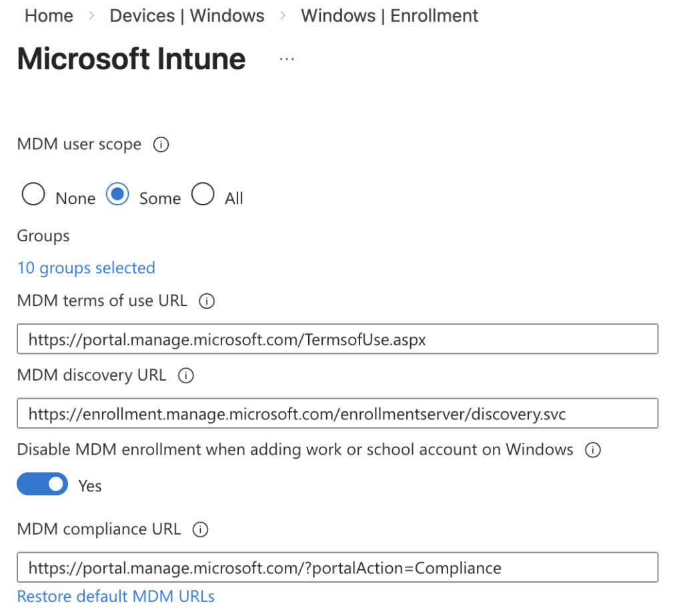Select the None radio button for MDM scope
This screenshot has height=616, width=683.
34,195
